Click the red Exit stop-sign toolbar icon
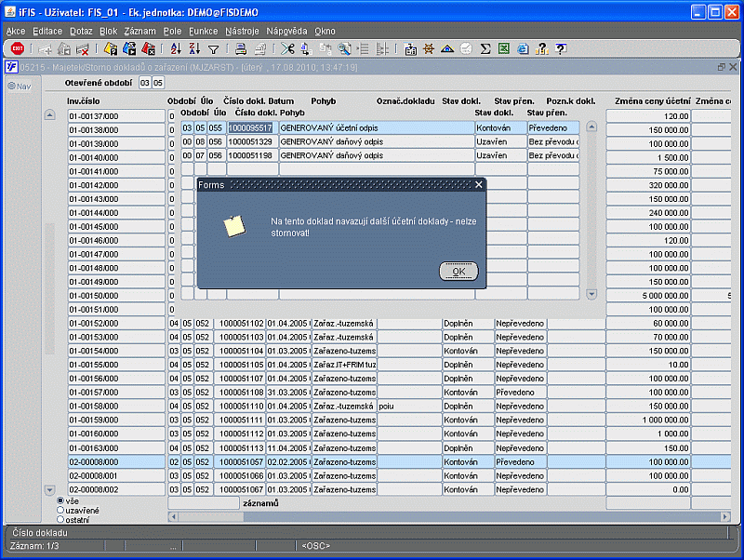The height and width of the screenshot is (560, 744). pyautogui.click(x=18, y=48)
